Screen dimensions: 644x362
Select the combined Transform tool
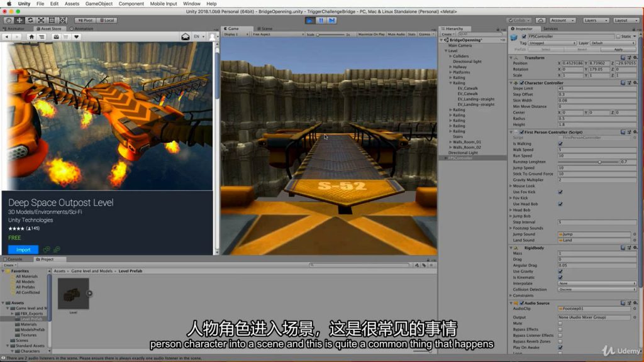click(63, 20)
